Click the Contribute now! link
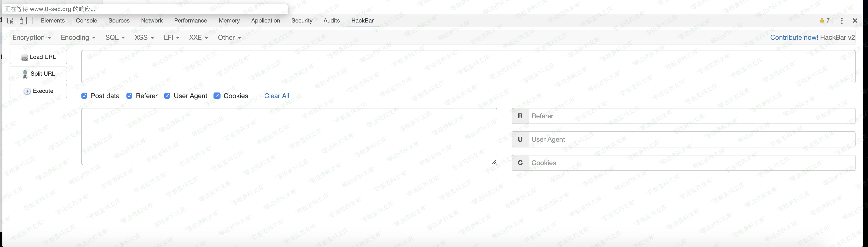Viewport: 868px width, 247px height. pyautogui.click(x=794, y=38)
